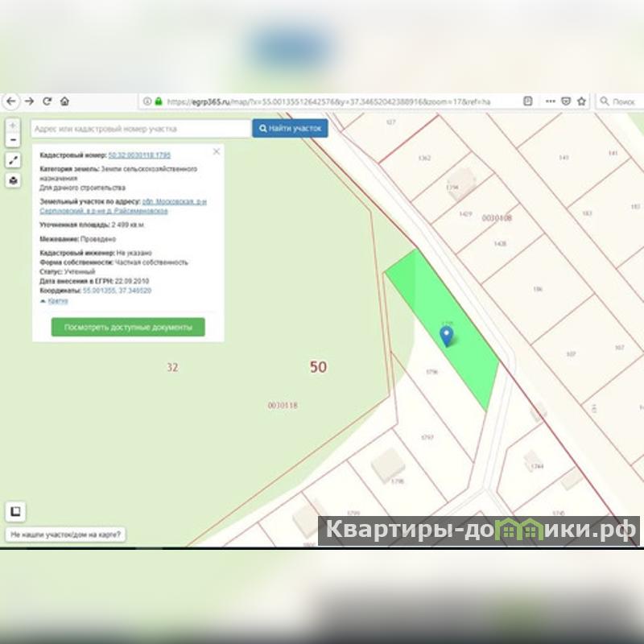The width and height of the screenshot is (644, 644).
Task: Zoom out the map with minus button
Action: [13, 140]
